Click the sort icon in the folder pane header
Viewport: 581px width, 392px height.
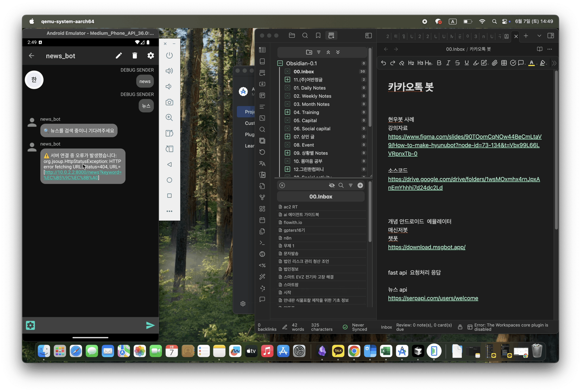point(319,52)
